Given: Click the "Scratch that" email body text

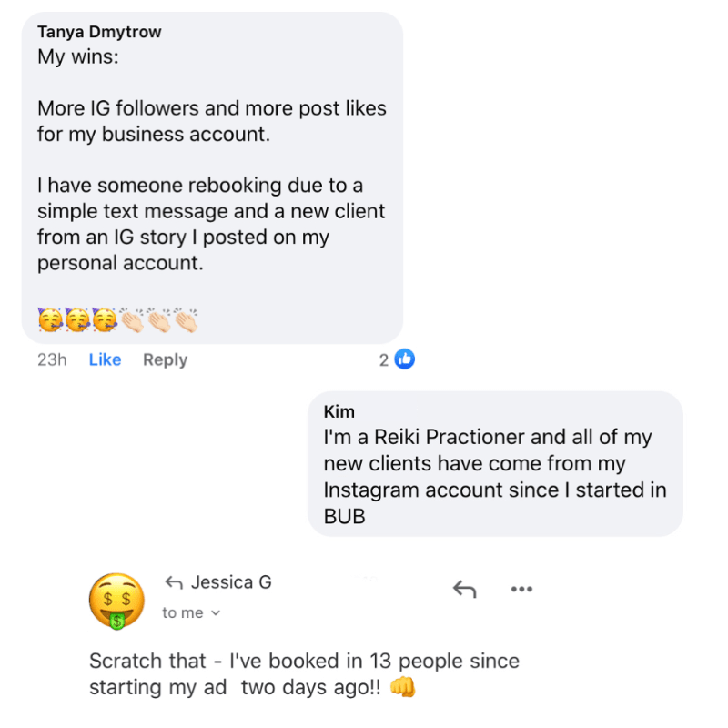Looking at the screenshot, I should point(304,673).
